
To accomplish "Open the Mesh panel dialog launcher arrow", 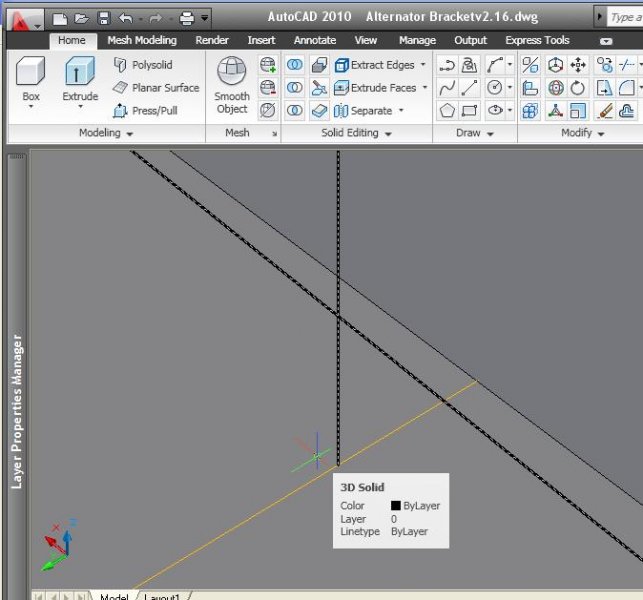I will [274, 134].
